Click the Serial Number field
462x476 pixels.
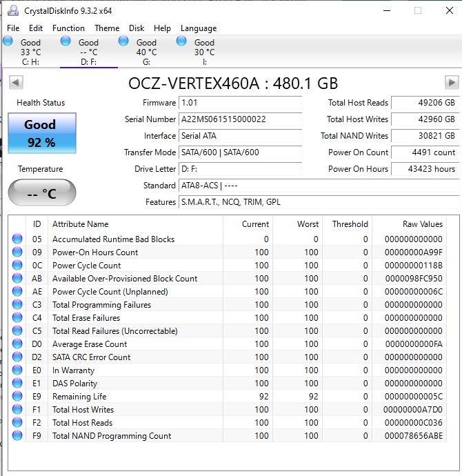(x=240, y=119)
